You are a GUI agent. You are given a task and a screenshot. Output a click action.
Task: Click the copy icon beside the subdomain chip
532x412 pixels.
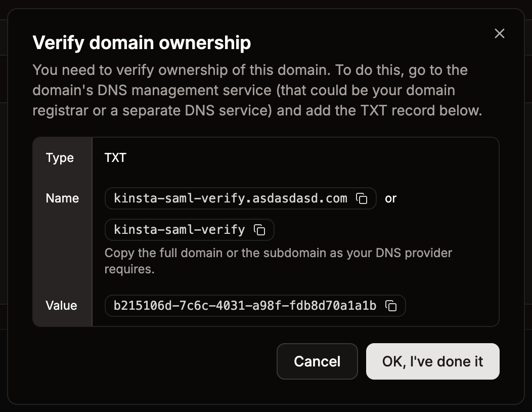click(259, 230)
